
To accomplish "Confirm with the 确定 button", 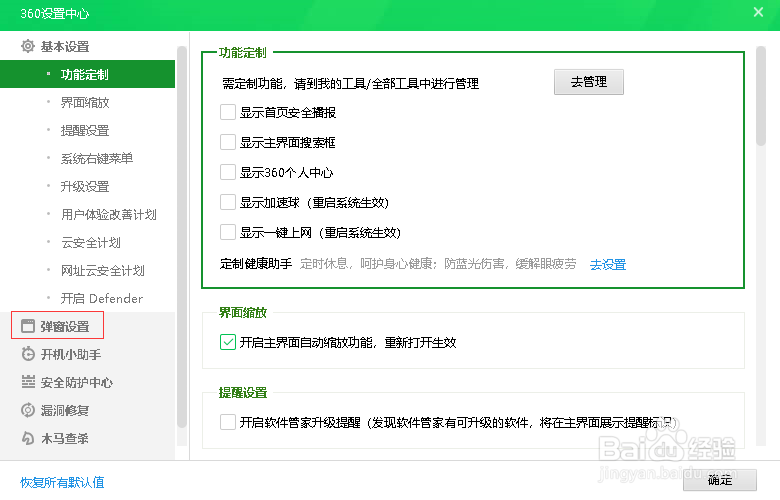I will pos(720,480).
